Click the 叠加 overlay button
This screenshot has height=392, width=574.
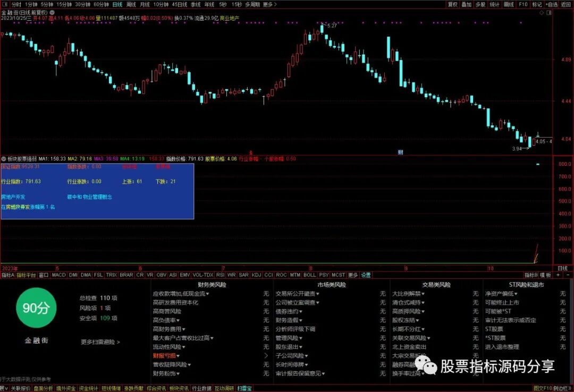[467, 4]
